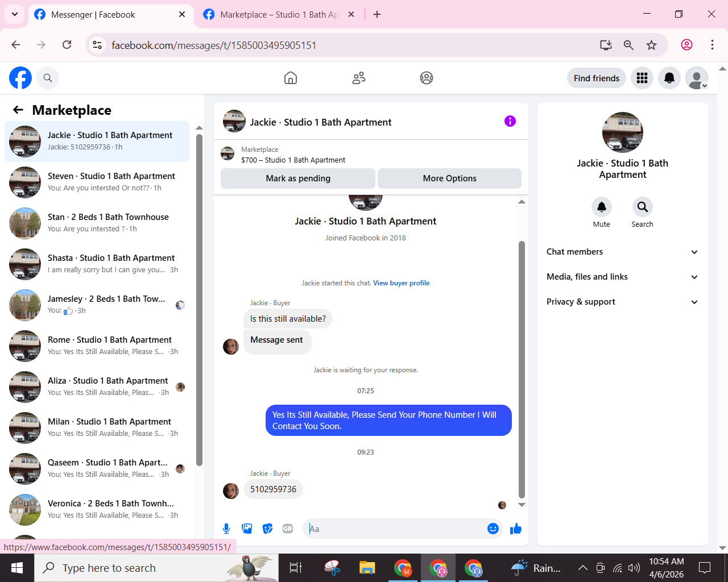Install app icon in address bar

(x=606, y=45)
